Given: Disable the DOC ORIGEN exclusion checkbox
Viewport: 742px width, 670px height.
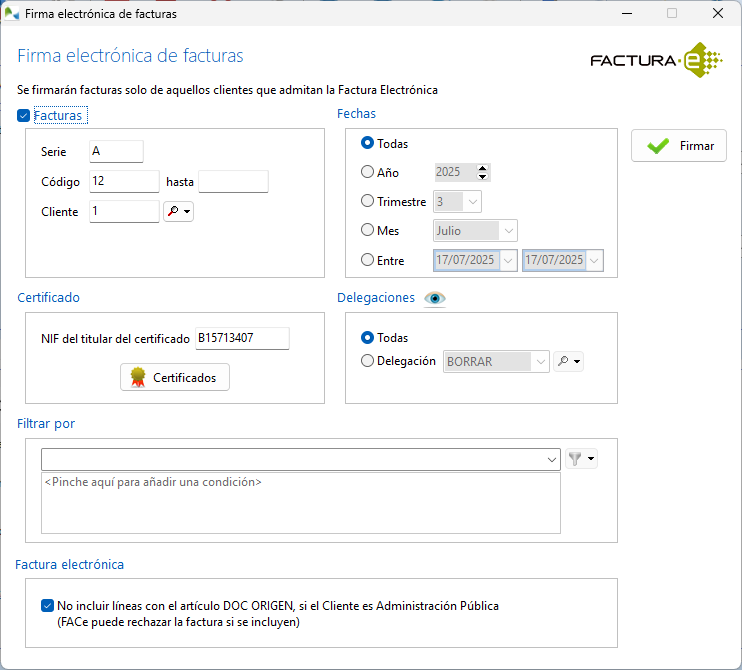Looking at the screenshot, I should 47,606.
